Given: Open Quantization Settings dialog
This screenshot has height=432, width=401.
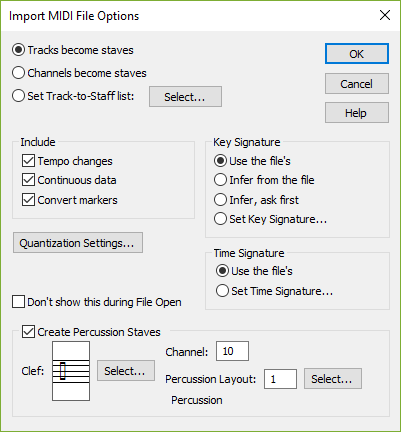Looking at the screenshot, I should (x=78, y=243).
